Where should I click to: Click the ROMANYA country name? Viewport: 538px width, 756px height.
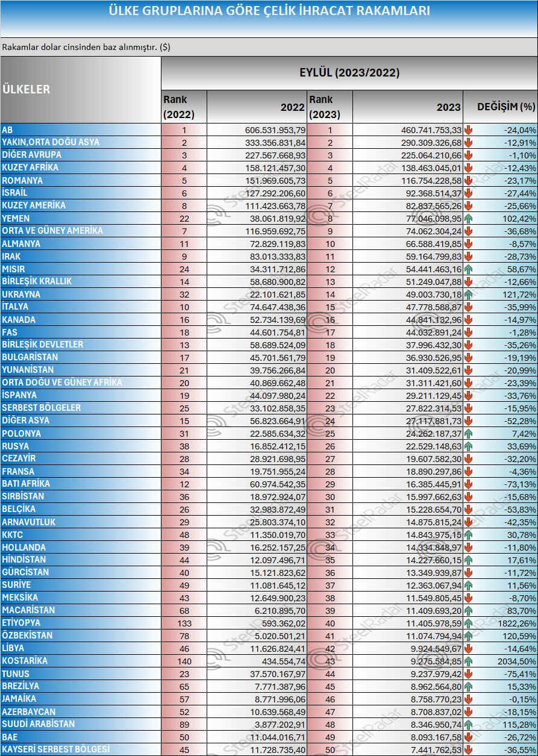pyautogui.click(x=81, y=180)
